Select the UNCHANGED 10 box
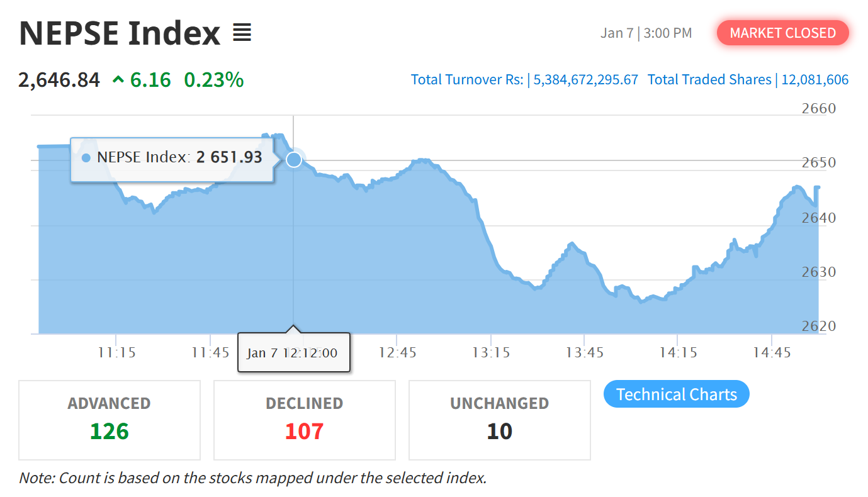 pos(500,420)
